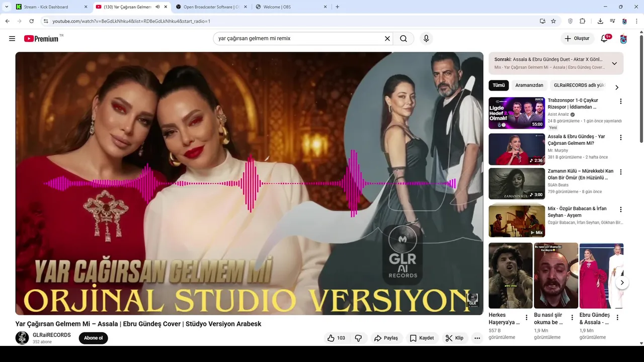Viewport: 644px width, 362px height.
Task: Open the notifications bell
Action: point(605,39)
